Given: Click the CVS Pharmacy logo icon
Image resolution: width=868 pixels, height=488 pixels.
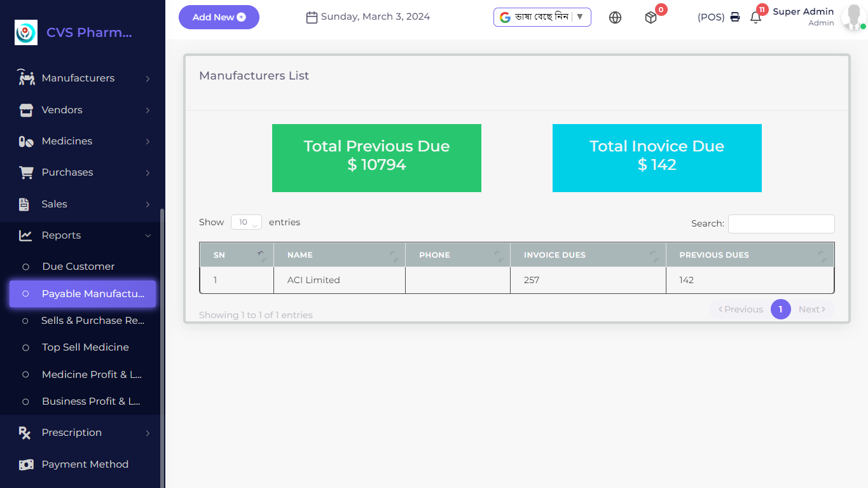Looking at the screenshot, I should (x=26, y=32).
